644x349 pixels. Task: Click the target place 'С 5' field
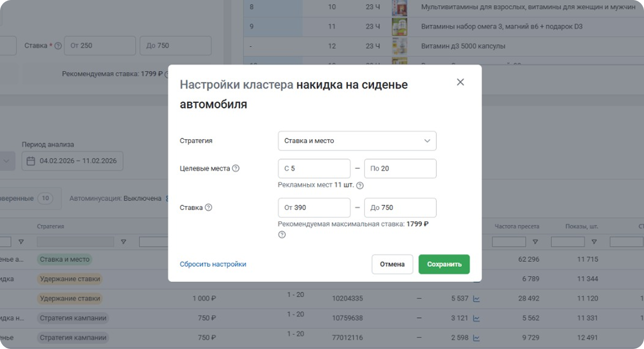314,169
